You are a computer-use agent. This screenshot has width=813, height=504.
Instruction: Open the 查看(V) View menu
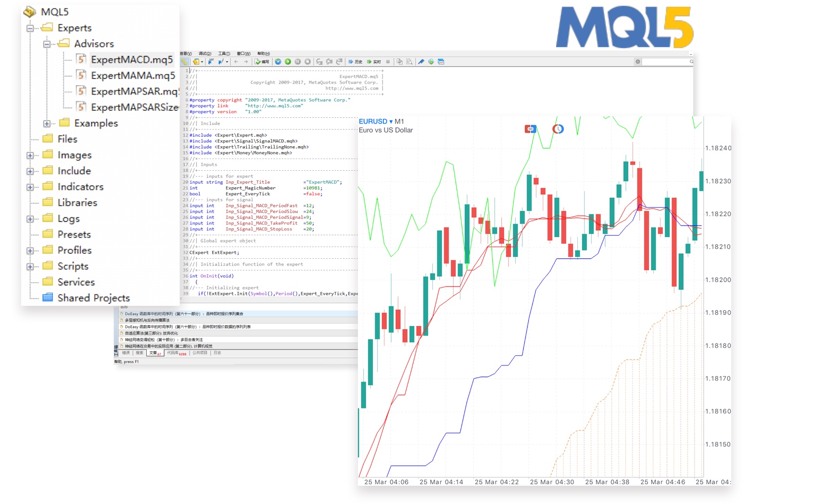pyautogui.click(x=186, y=53)
